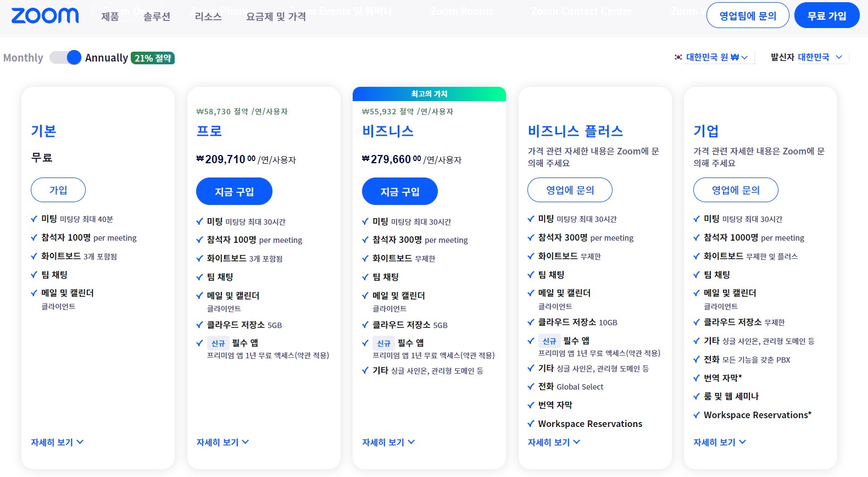Click the 영업팀에 문의 button in the header
Image resolution: width=868 pixels, height=477 pixels.
[x=748, y=15]
